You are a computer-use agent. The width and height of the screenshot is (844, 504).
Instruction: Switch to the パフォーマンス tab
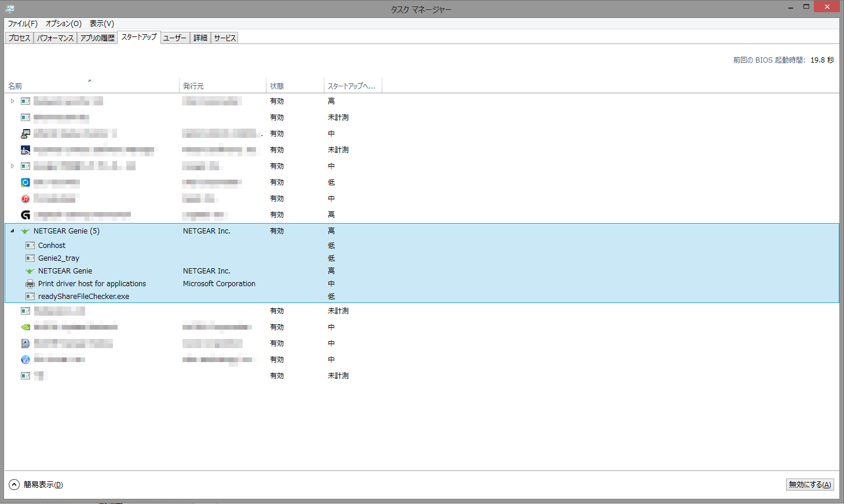55,38
